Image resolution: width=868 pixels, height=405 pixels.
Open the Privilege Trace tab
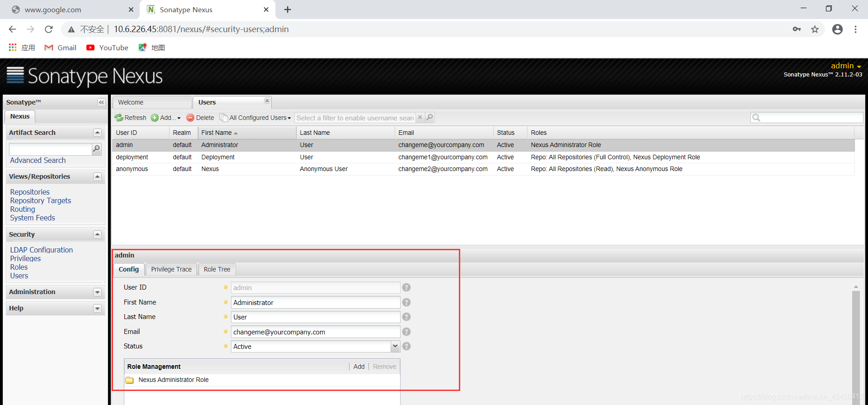pos(171,269)
